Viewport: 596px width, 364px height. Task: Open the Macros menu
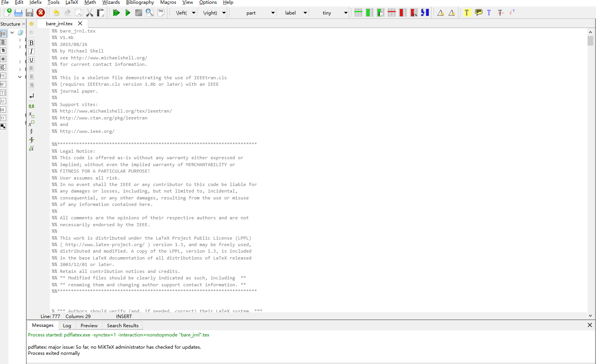(x=168, y=2)
